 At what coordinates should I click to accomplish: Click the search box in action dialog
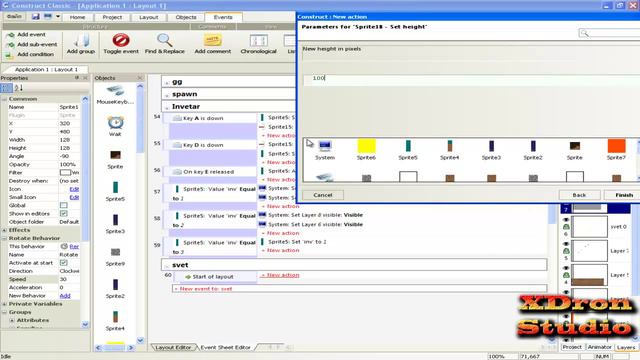(x=609, y=33)
